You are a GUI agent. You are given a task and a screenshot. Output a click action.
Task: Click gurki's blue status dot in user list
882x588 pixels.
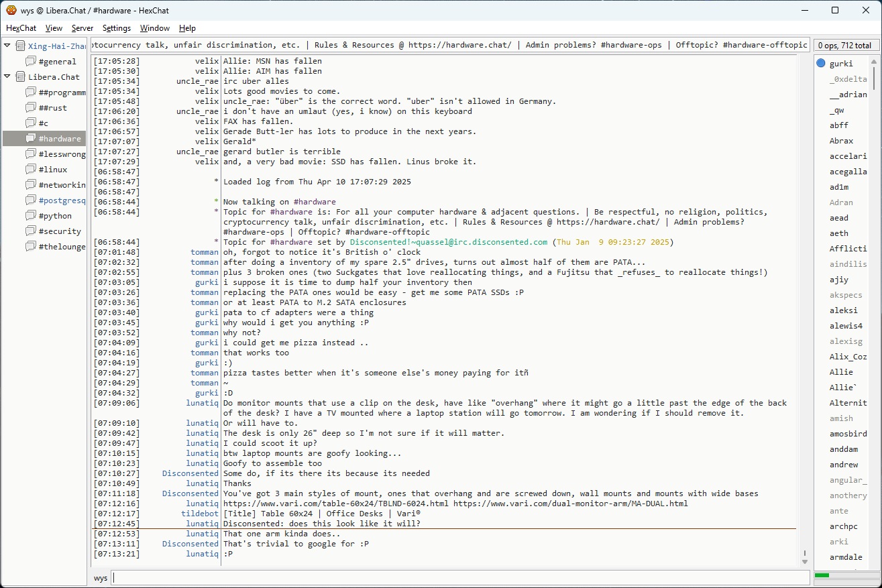click(820, 64)
